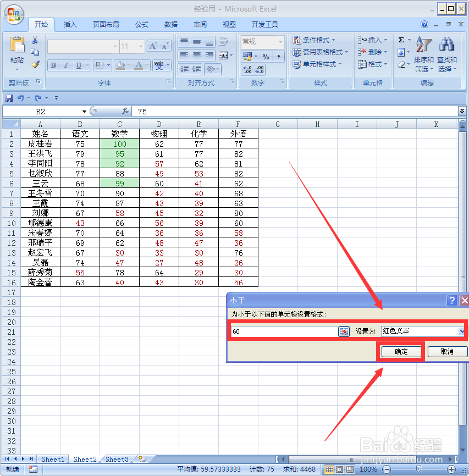Click the 删除 cells button

click(372, 52)
